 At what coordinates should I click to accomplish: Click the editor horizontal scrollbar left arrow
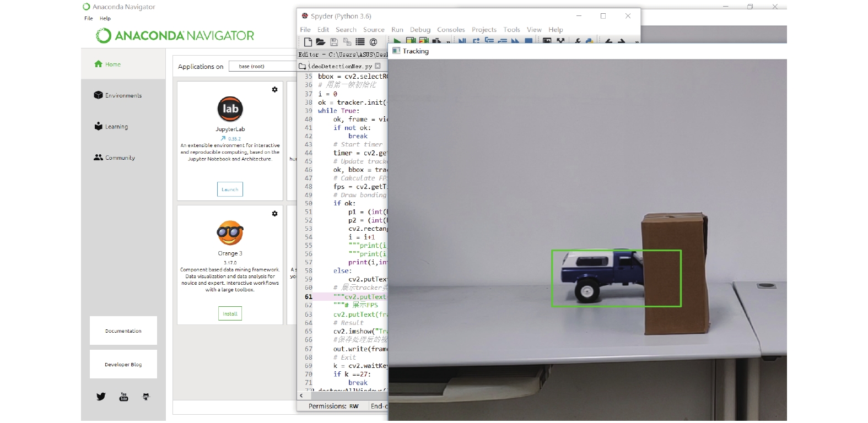click(301, 395)
